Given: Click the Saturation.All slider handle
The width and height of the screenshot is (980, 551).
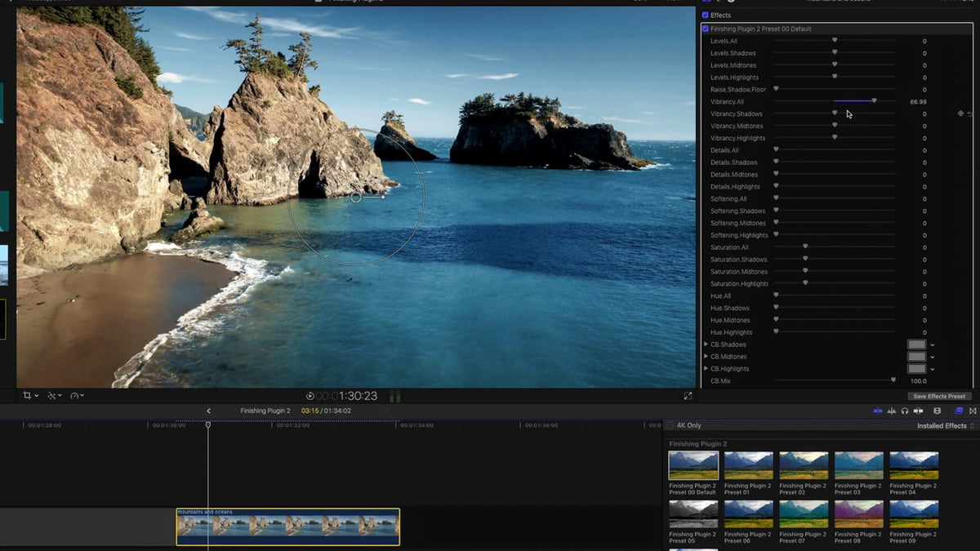Looking at the screenshot, I should 805,247.
